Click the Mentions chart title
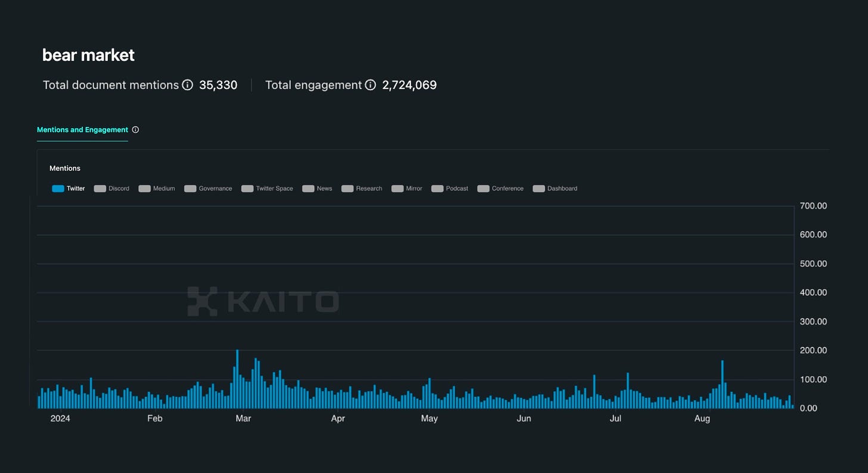This screenshot has width=868, height=473. point(65,168)
